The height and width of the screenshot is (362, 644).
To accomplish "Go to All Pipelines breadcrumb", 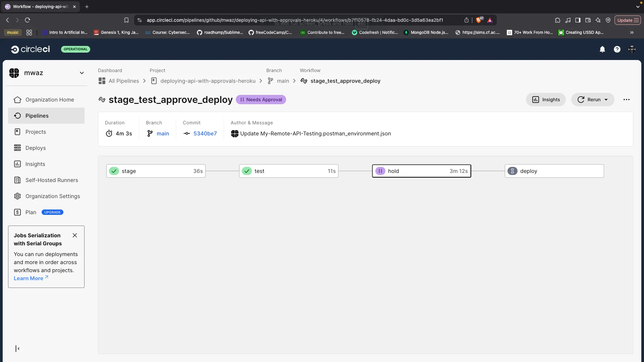I will point(119,81).
